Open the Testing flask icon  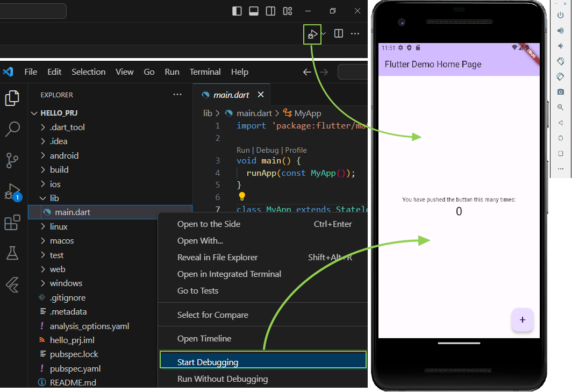[12, 253]
